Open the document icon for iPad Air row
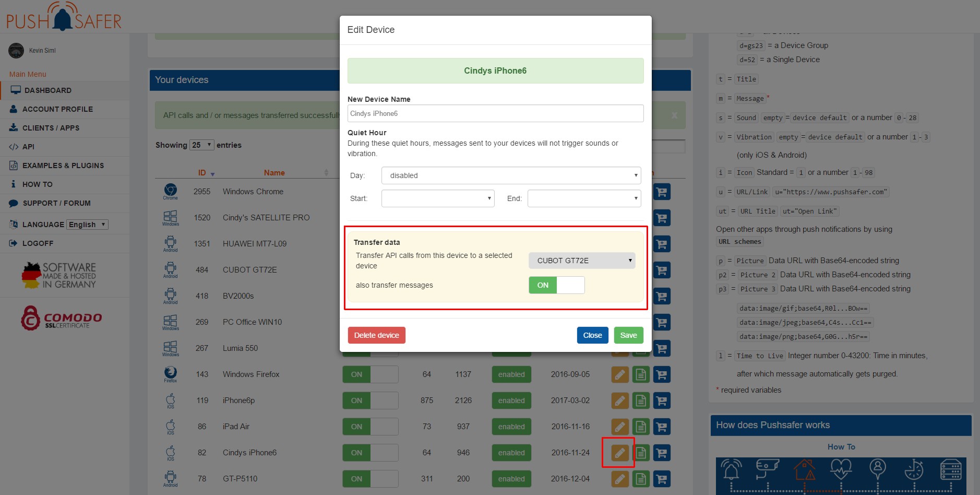The height and width of the screenshot is (495, 980). point(641,427)
